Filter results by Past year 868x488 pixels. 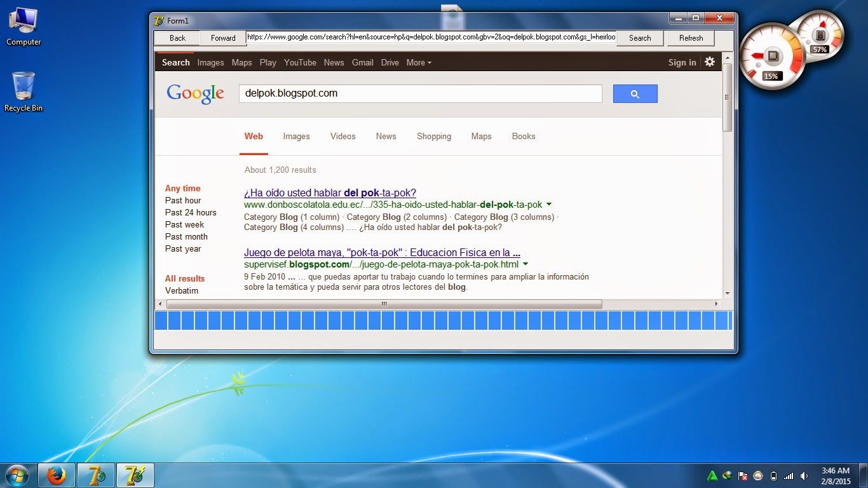(183, 249)
